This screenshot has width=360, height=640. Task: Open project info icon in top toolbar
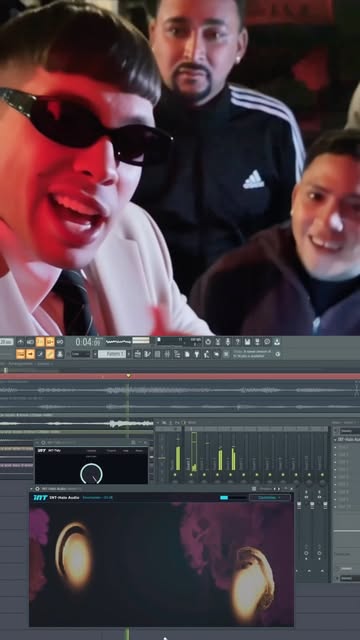pos(267,341)
